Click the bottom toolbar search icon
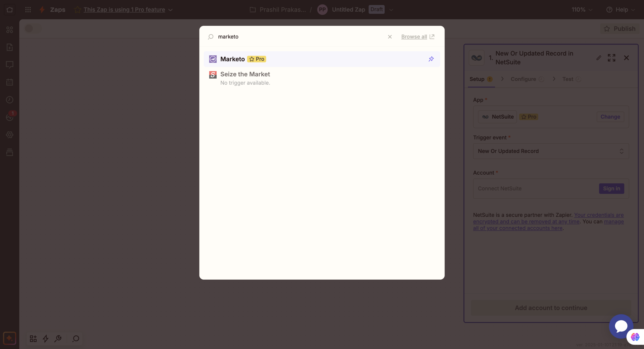644x349 pixels. (75, 338)
